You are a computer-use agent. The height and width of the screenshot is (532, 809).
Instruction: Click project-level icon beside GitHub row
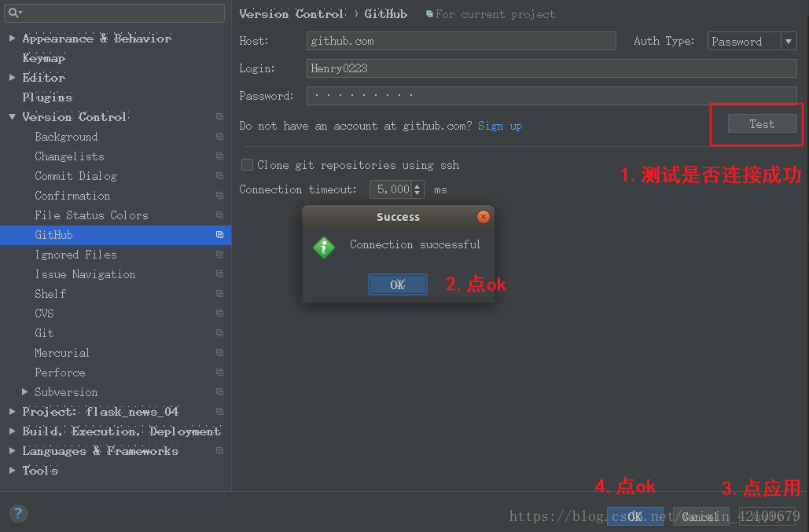click(x=220, y=234)
